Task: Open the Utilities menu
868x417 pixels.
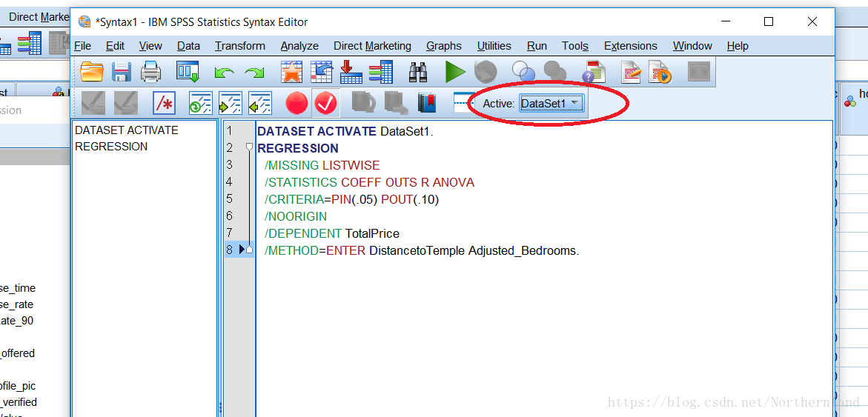Action: pos(494,46)
